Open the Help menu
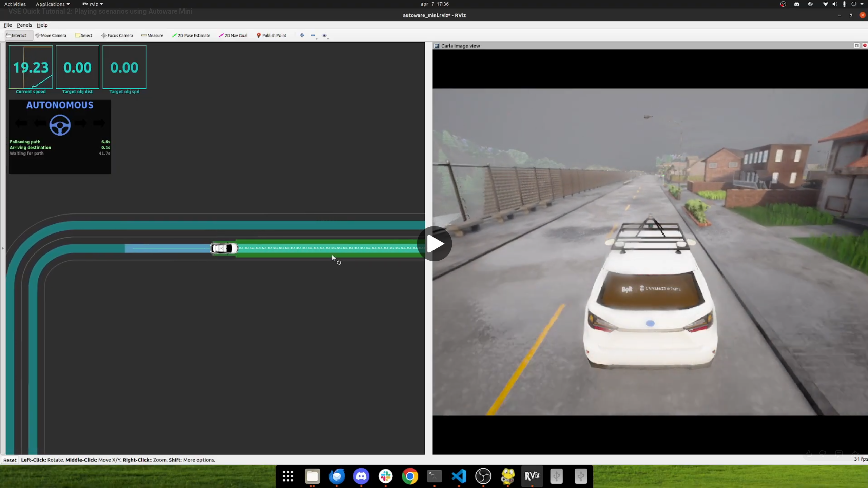 pyautogui.click(x=42, y=25)
